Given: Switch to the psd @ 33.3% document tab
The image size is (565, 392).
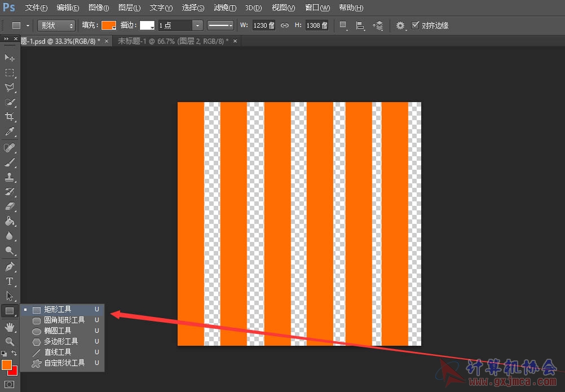Looking at the screenshot, I should tap(60, 41).
